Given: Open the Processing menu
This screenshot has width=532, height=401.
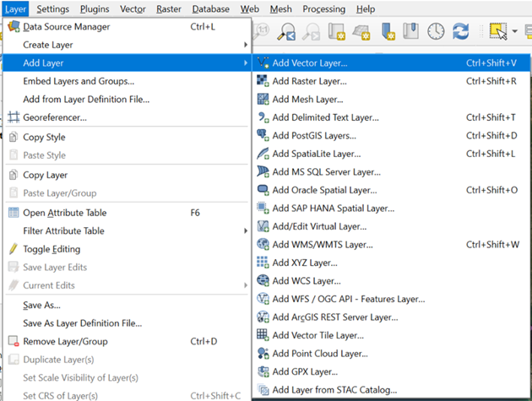Looking at the screenshot, I should tap(311, 8).
